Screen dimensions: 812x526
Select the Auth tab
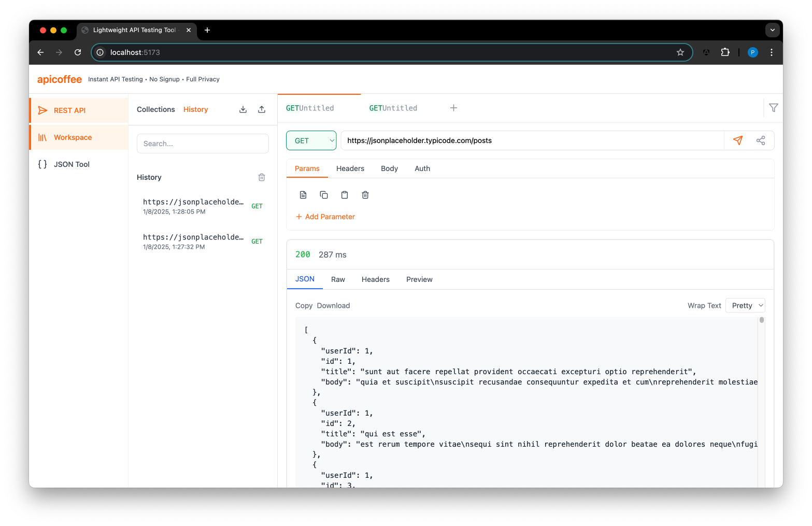[x=422, y=168]
